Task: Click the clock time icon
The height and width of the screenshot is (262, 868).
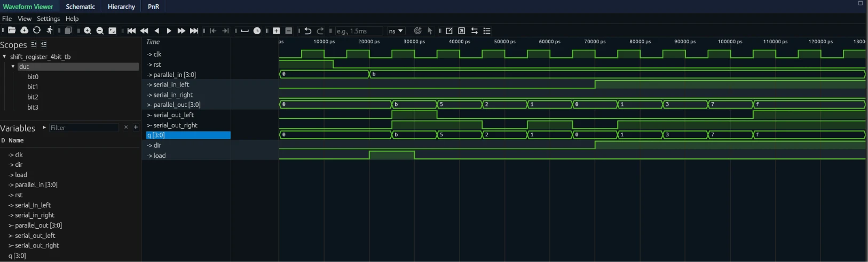Action: click(257, 30)
